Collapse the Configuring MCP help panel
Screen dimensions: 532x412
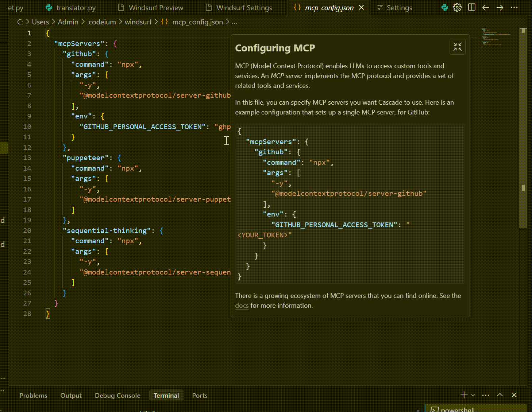(x=457, y=47)
